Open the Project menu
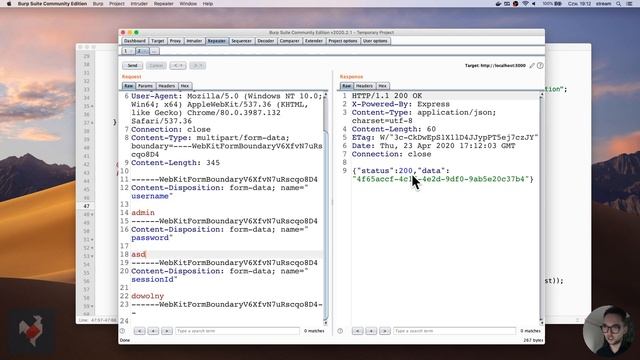The width and height of the screenshot is (640, 360). (x=116, y=4)
